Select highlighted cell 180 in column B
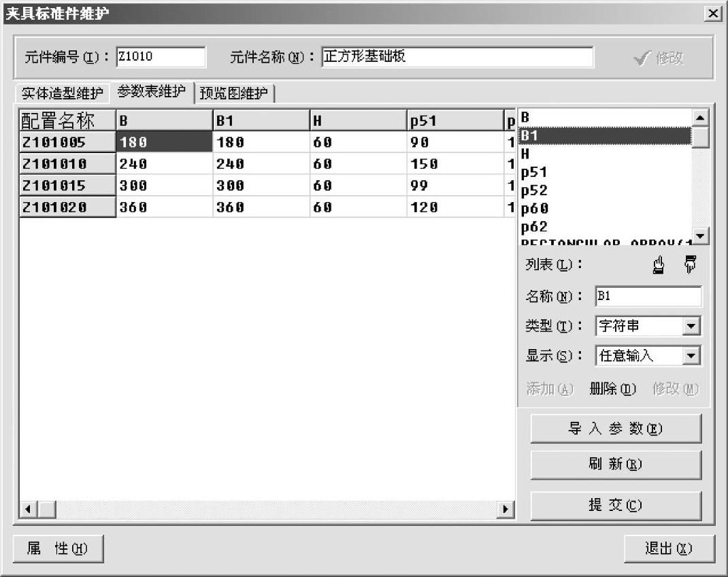 164,142
